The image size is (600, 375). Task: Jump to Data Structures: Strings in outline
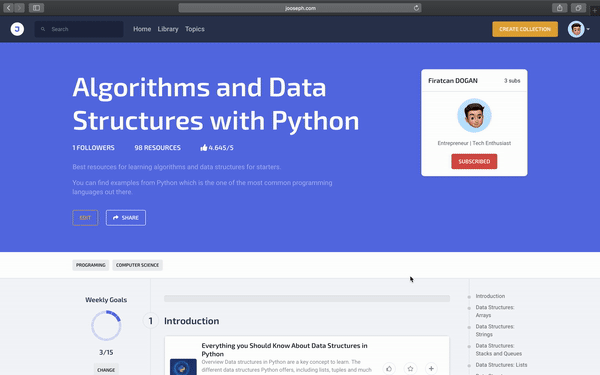pos(495,330)
